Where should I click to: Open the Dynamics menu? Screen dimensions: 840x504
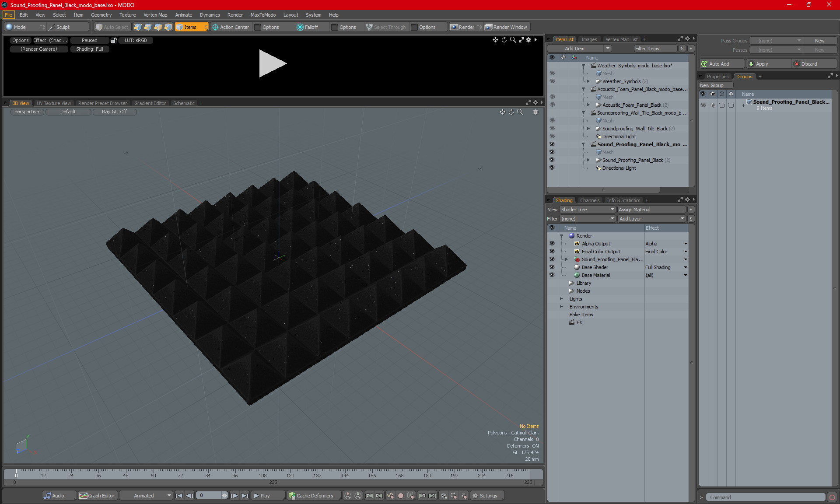coord(210,15)
